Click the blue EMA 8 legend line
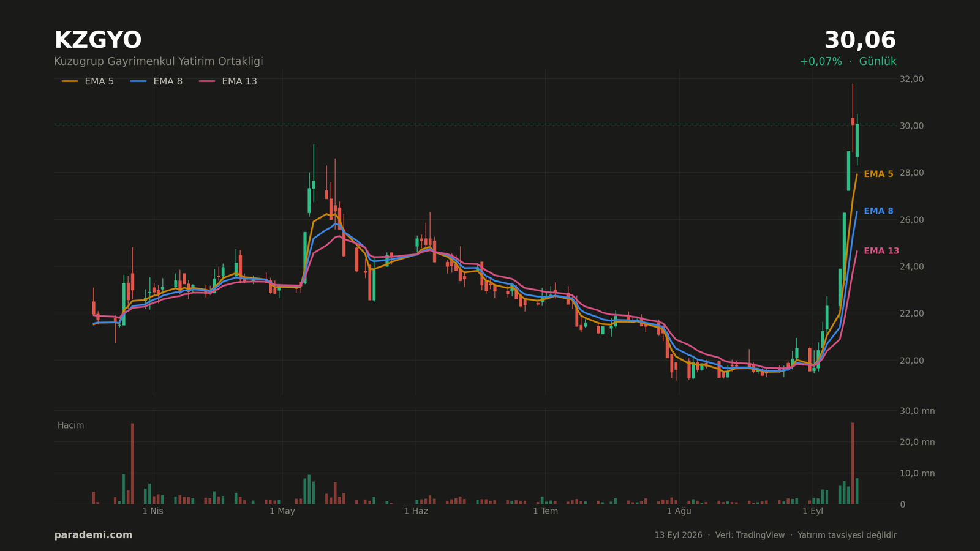The width and height of the screenshot is (980, 551). [138, 81]
